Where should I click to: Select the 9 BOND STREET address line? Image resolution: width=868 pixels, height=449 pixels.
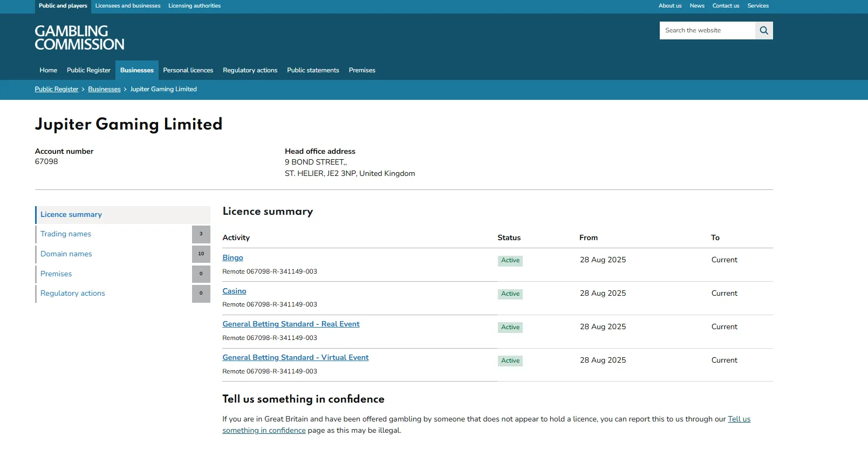pos(316,162)
